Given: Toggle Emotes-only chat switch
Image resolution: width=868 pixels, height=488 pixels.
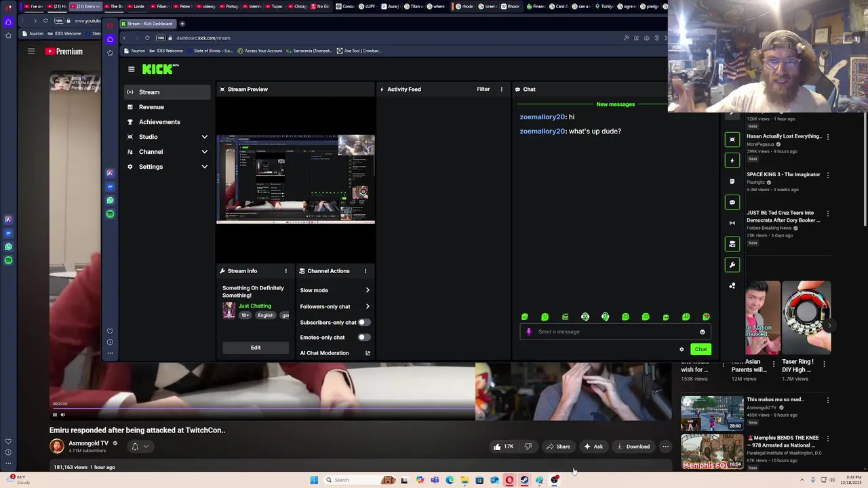Looking at the screenshot, I should coord(364,338).
